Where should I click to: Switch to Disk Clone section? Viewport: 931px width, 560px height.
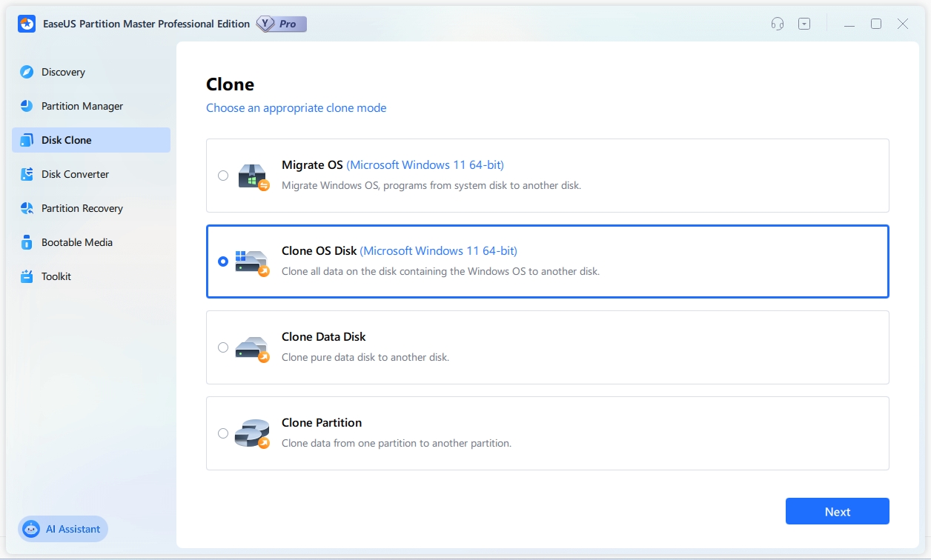point(91,140)
